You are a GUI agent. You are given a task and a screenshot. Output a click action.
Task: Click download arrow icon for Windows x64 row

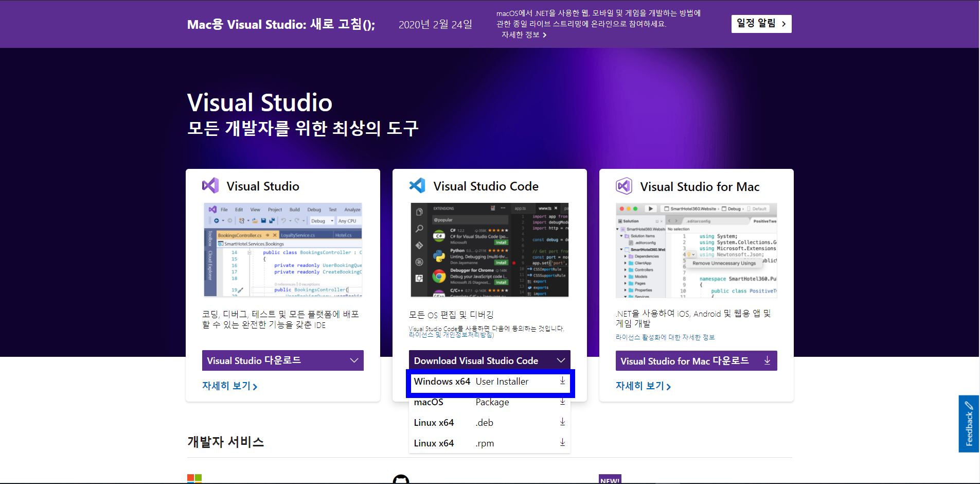(562, 381)
